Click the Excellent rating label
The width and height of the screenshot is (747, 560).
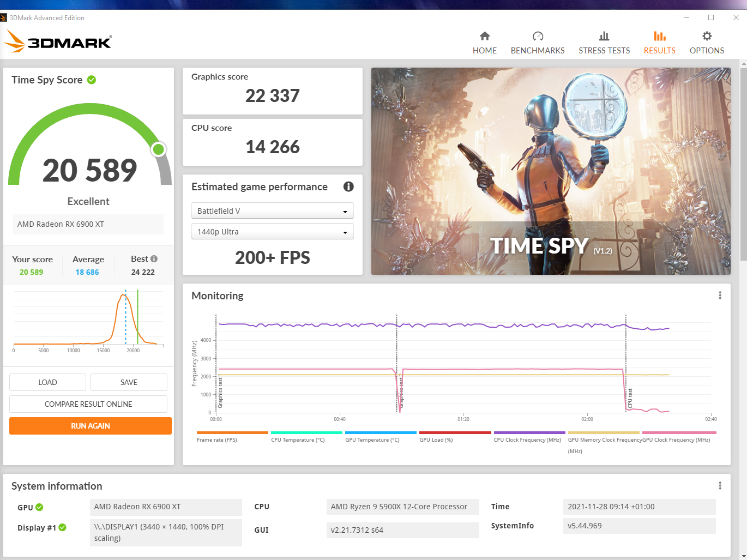88,202
